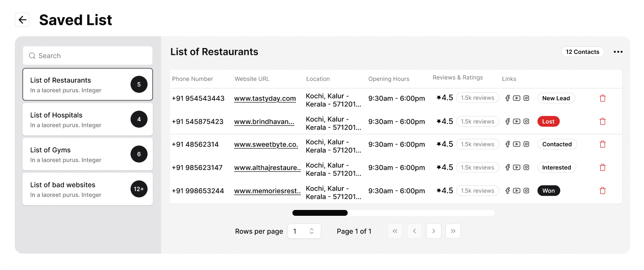This screenshot has width=644, height=270.
Task: Select the List of Hospitals list
Action: [88, 119]
